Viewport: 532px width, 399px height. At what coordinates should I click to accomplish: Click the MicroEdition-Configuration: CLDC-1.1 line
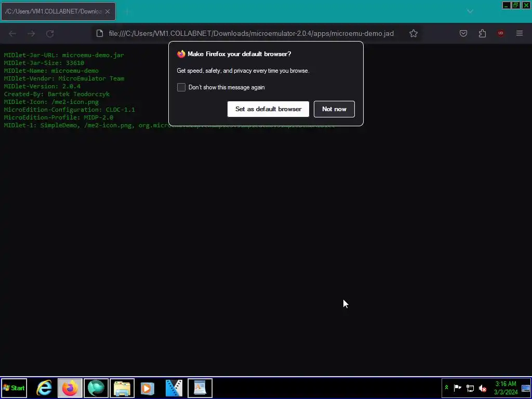[69, 110]
